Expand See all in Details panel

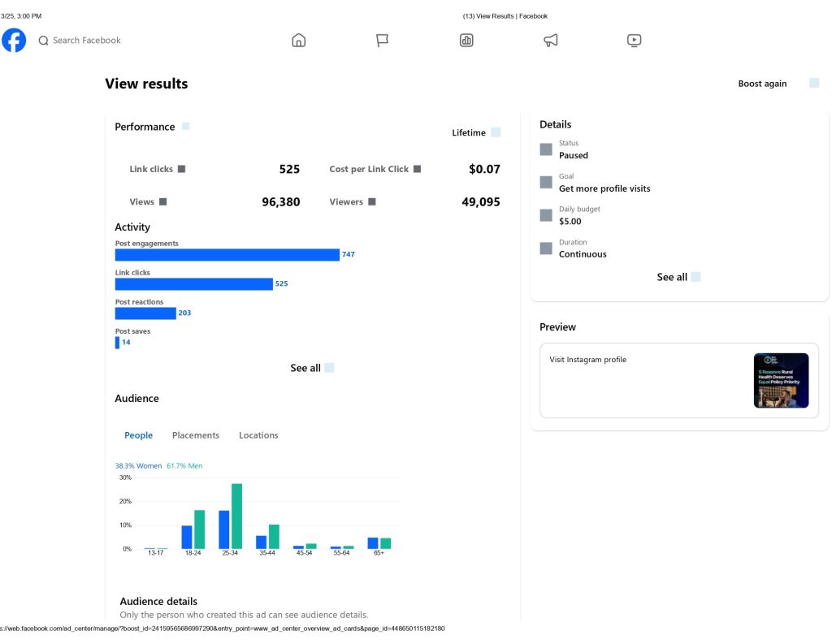[x=678, y=277]
